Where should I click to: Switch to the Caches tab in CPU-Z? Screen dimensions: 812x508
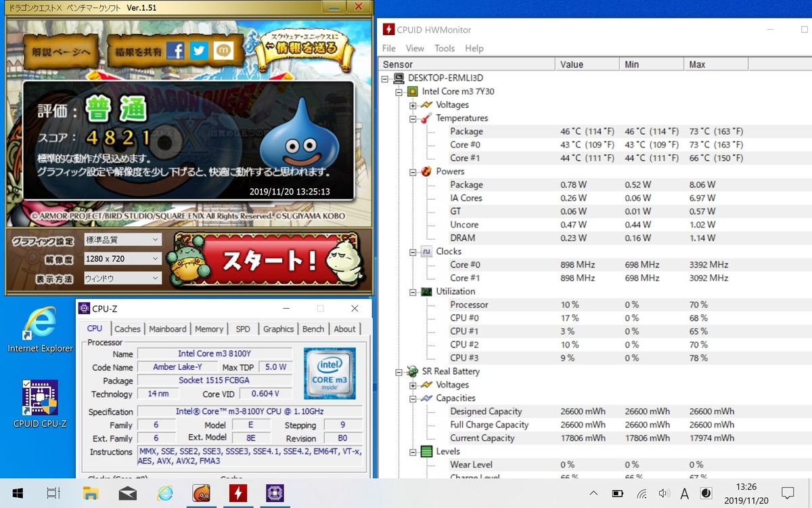tap(127, 329)
